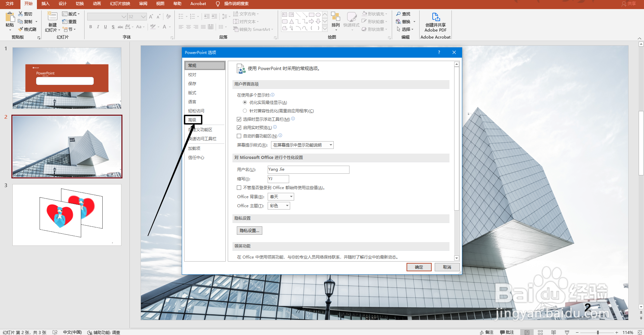The height and width of the screenshot is (335, 644).
Task: Click the OK button in options dialog
Action: 419,267
